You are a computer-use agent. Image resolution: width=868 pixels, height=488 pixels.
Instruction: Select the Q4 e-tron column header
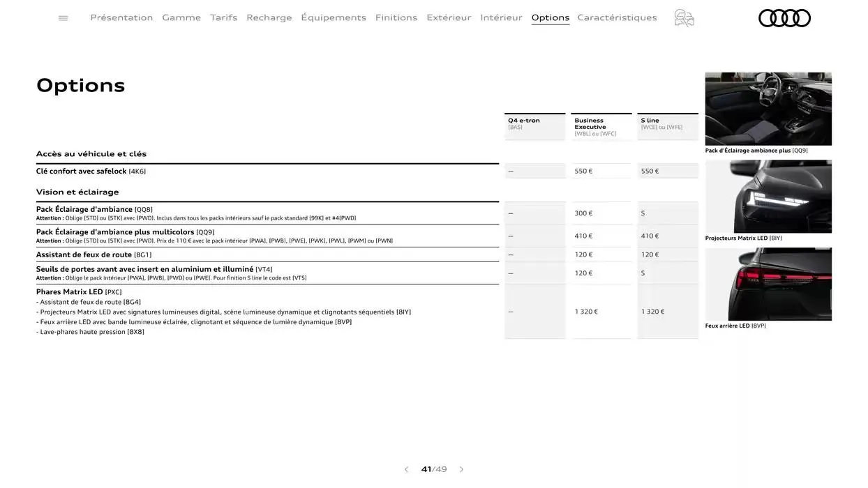pos(534,124)
